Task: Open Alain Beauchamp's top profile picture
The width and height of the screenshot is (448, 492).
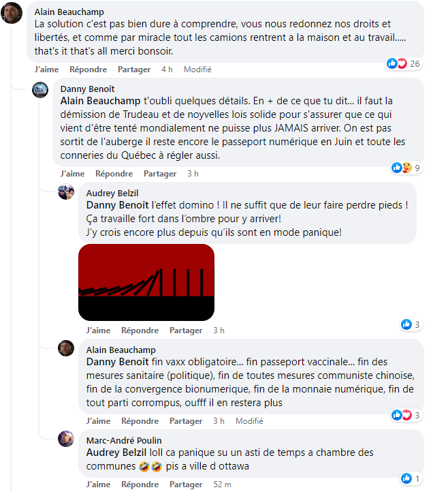Action: (x=12, y=13)
